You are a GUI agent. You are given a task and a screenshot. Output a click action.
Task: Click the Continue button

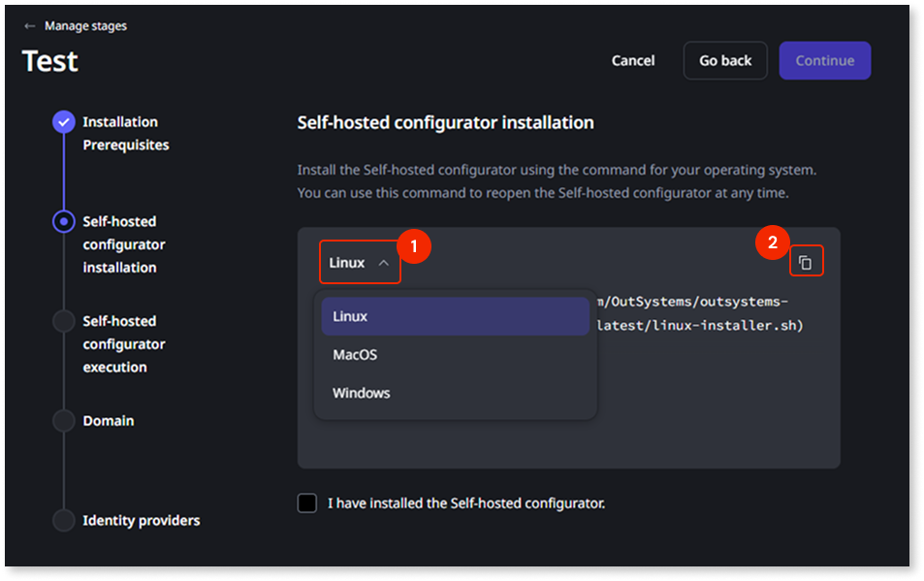tap(824, 61)
